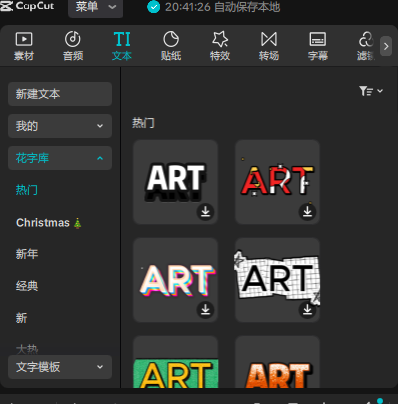Select the 经典 category
This screenshot has height=404, width=398.
[27, 286]
